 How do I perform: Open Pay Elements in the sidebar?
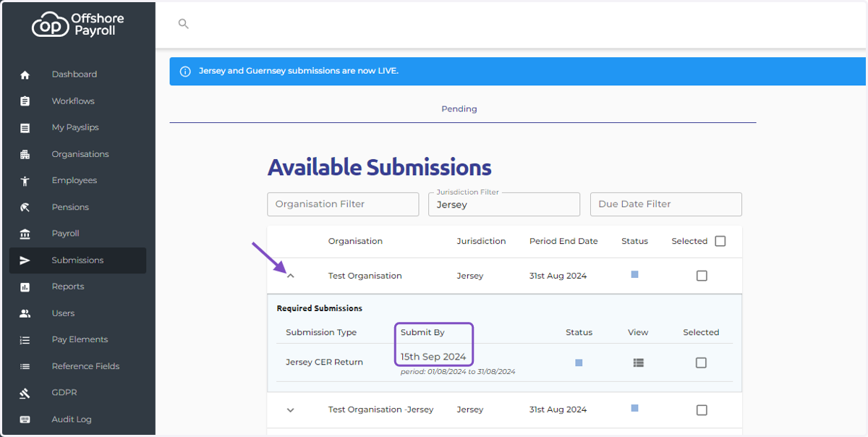pyautogui.click(x=77, y=339)
